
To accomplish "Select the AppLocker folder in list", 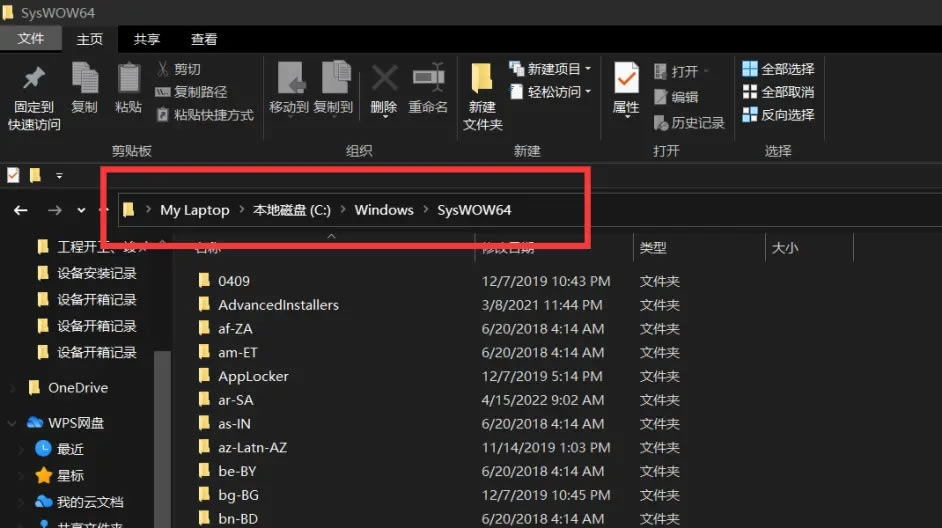I will [253, 376].
